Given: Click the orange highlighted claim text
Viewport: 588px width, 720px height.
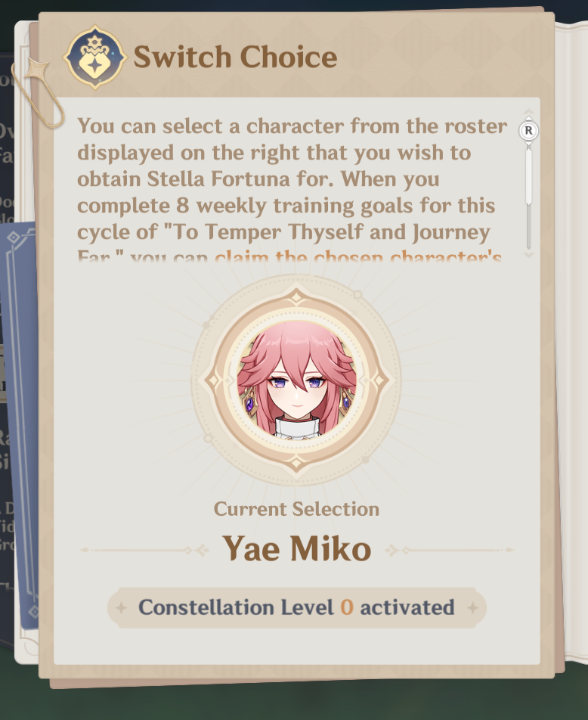Looking at the screenshot, I should click(358, 256).
